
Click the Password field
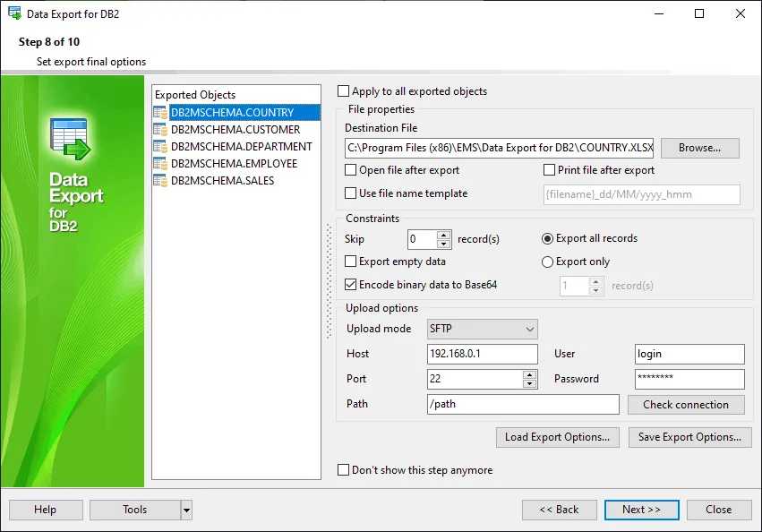click(689, 379)
